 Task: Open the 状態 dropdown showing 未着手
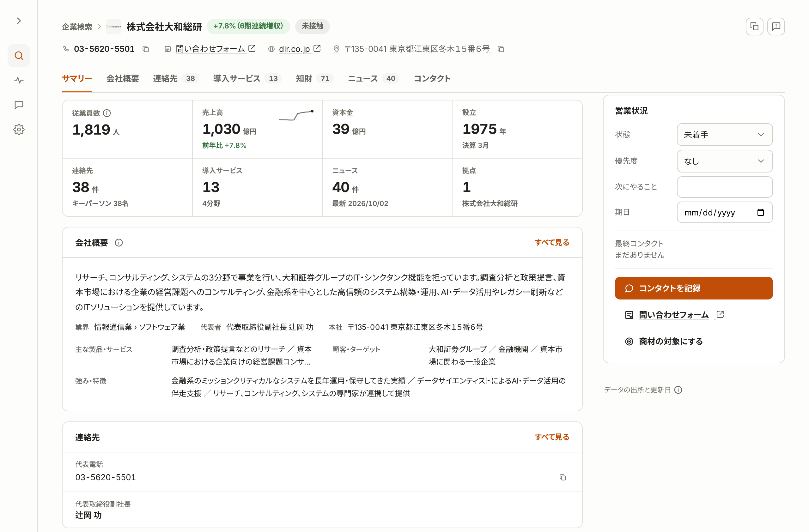point(725,135)
